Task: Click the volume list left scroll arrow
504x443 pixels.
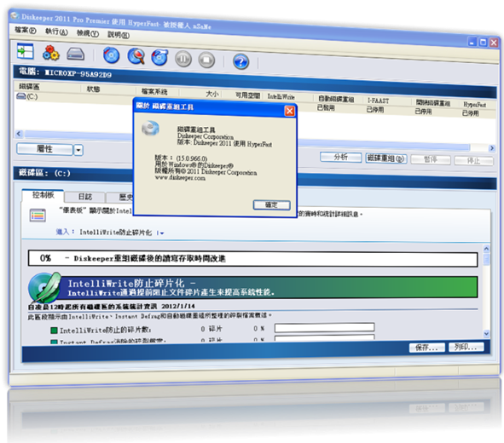Action: 19,134
